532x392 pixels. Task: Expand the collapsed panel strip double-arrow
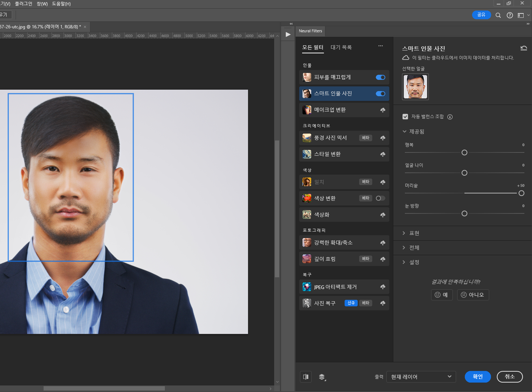point(291,24)
